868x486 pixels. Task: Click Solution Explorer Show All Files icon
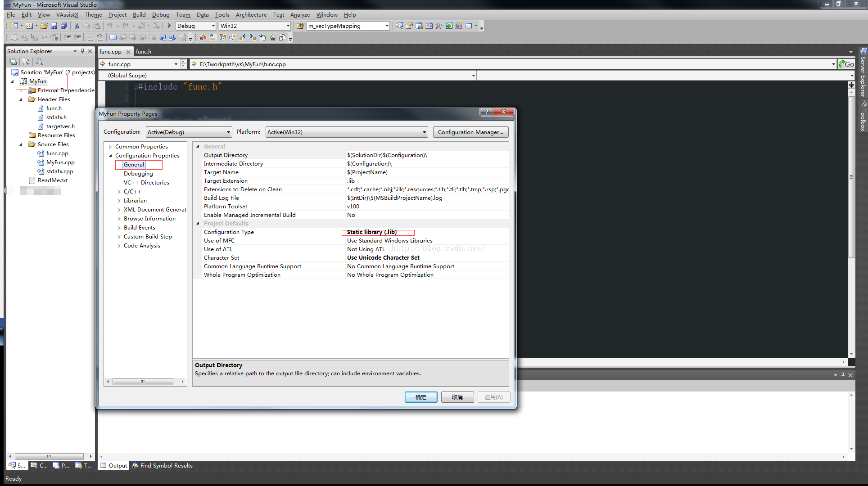[x=26, y=62]
